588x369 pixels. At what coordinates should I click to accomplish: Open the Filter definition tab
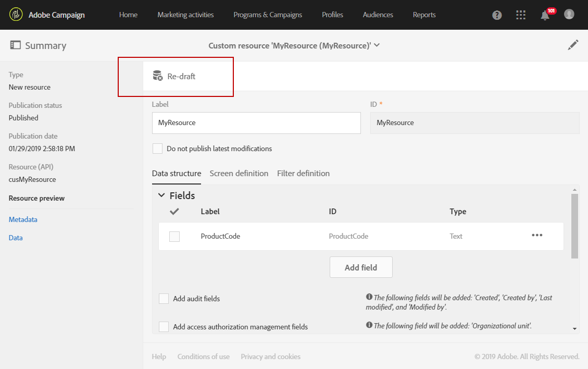coord(303,174)
